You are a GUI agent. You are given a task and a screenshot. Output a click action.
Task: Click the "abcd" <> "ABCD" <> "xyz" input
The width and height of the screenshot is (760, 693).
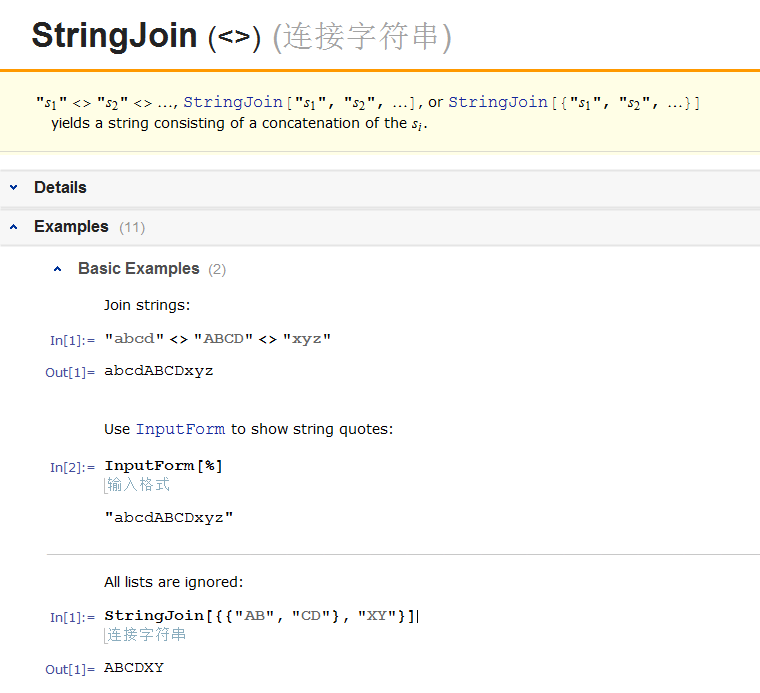(218, 339)
